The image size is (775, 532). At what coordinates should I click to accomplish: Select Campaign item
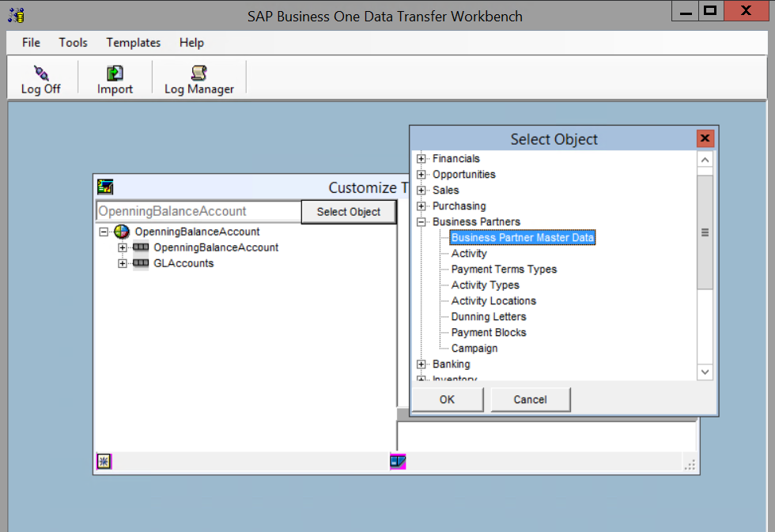[474, 349]
